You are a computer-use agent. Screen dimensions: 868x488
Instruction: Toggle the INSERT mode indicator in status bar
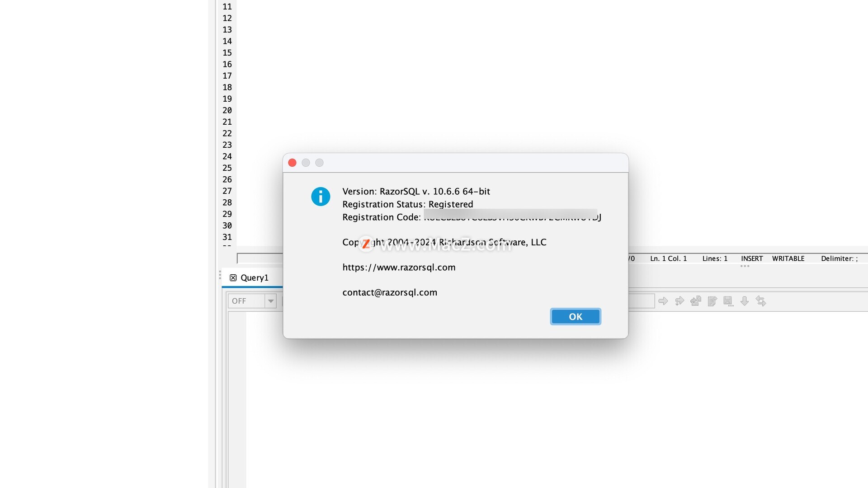752,258
